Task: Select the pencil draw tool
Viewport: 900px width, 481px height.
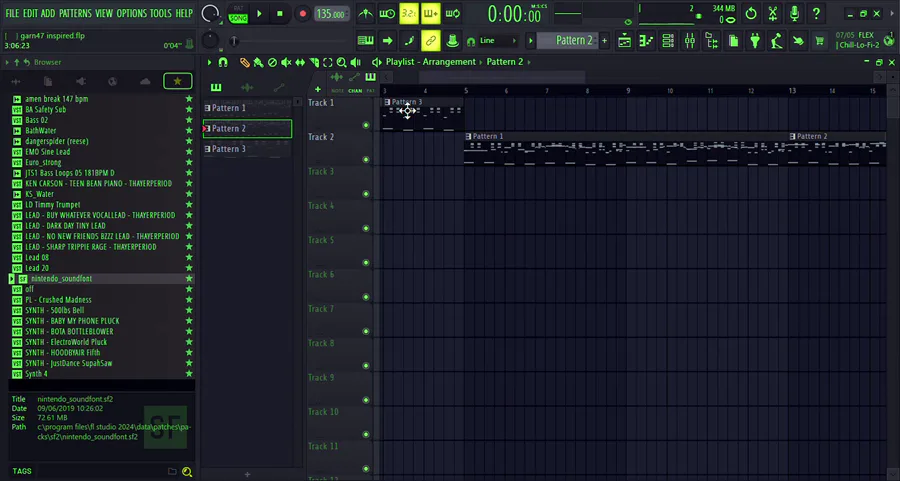Action: click(245, 62)
